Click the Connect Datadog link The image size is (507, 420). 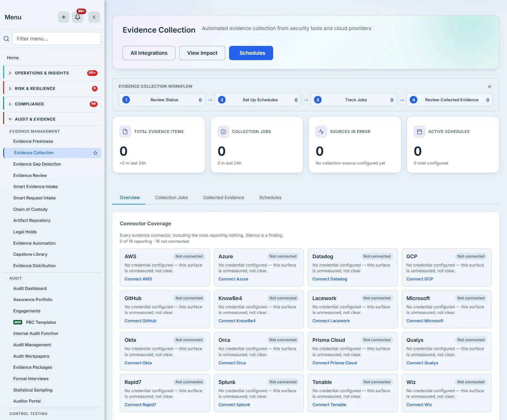[330, 279]
